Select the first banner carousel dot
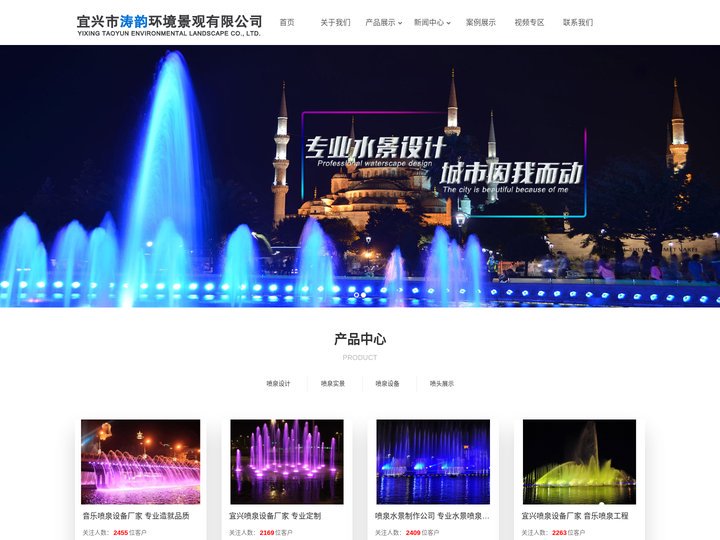720x540 pixels. click(x=356, y=295)
